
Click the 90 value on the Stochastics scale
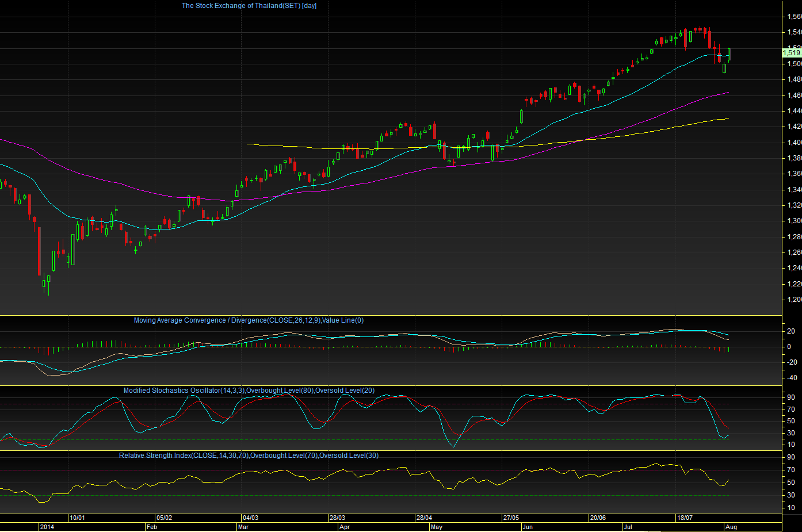[792, 397]
